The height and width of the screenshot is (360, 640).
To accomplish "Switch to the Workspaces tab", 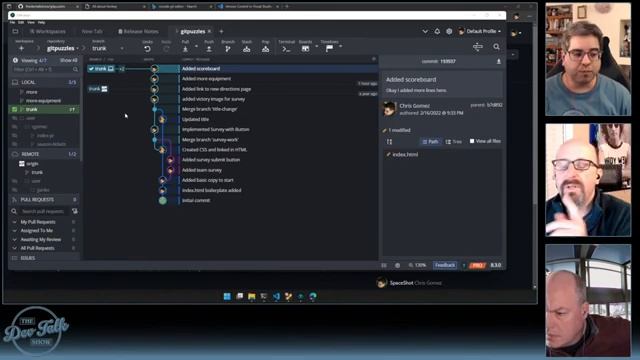I will [47, 31].
